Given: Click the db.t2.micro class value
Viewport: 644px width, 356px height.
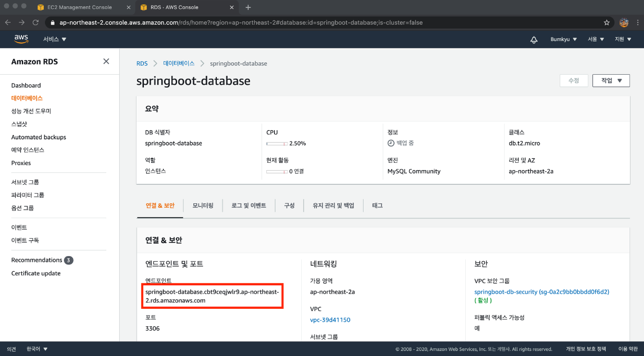Looking at the screenshot, I should tap(524, 143).
